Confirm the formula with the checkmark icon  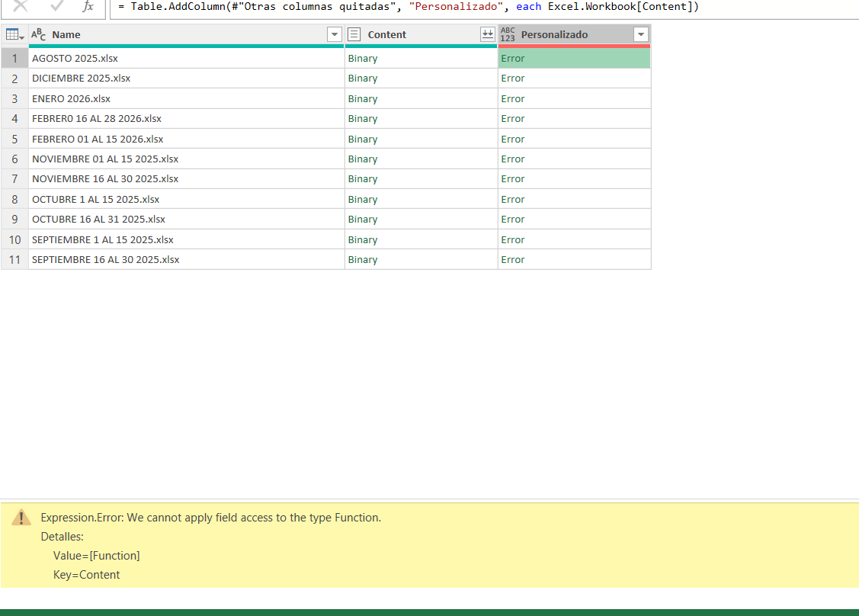pyautogui.click(x=57, y=6)
